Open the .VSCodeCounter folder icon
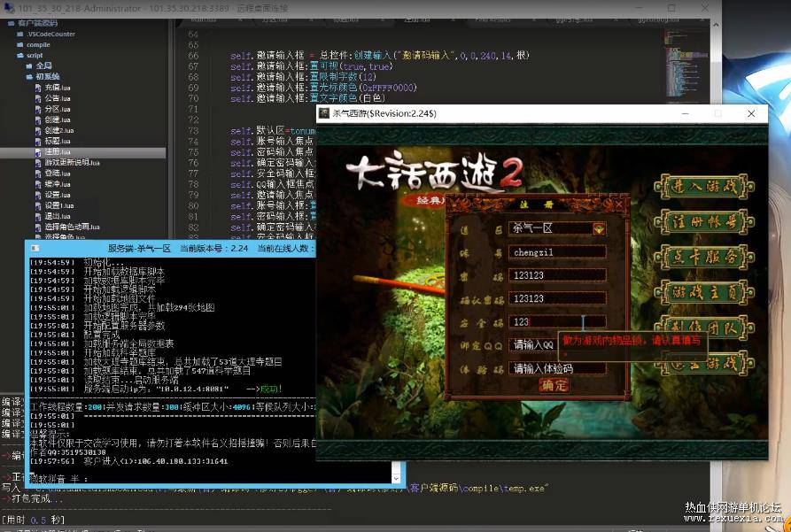Image resolution: width=791 pixels, height=532 pixels. coord(20,35)
